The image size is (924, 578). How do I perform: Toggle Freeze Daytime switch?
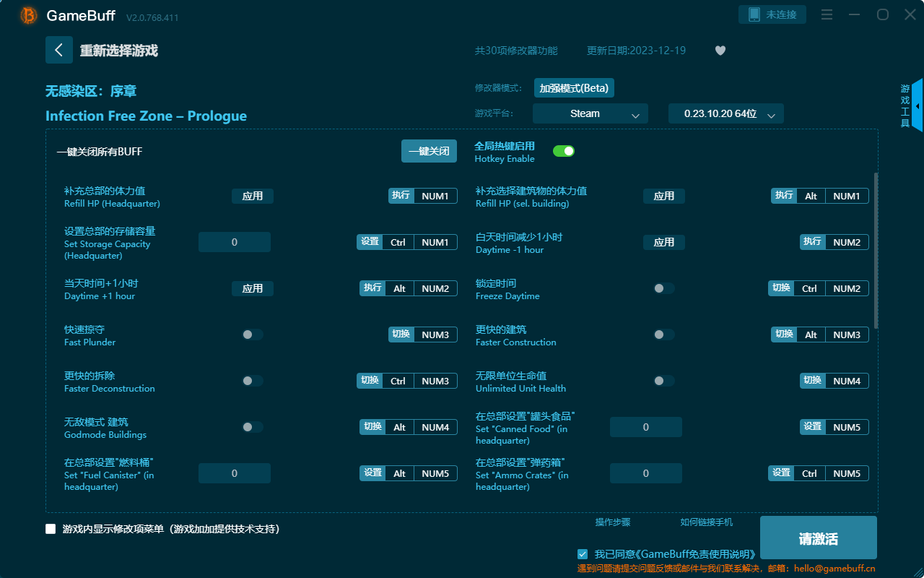(664, 288)
